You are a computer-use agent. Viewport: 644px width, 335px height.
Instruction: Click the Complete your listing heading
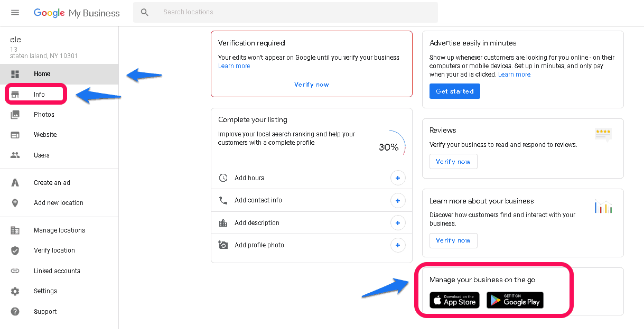pyautogui.click(x=253, y=120)
